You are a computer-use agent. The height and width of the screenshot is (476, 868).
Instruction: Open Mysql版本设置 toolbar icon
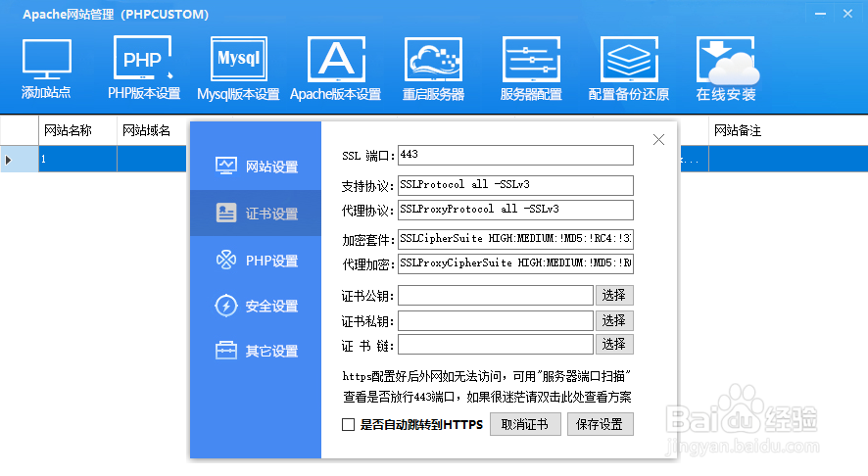(x=239, y=59)
